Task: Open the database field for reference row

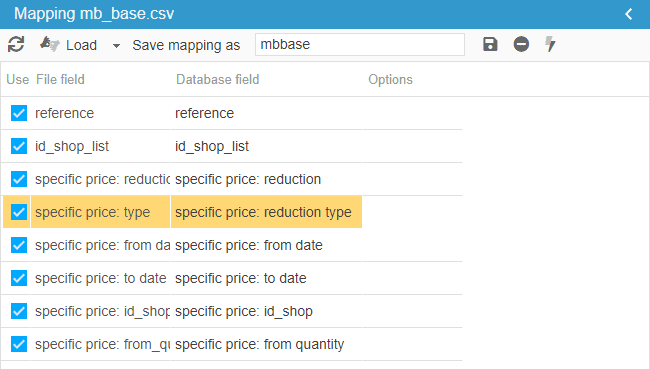Action: pyautogui.click(x=266, y=113)
